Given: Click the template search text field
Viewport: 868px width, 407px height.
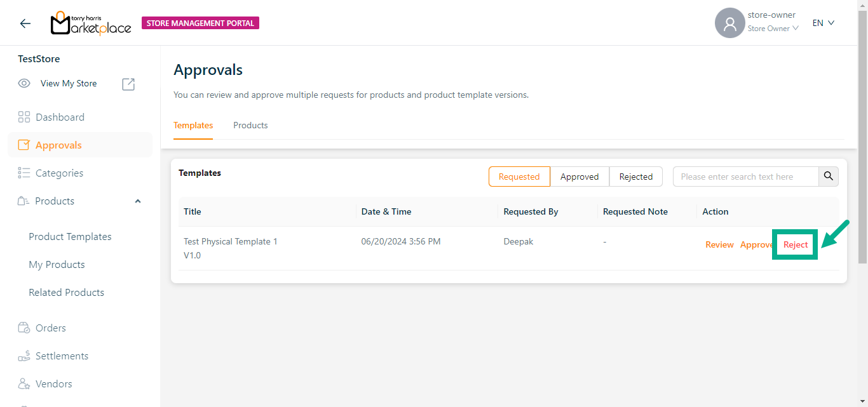Looking at the screenshot, I should click(745, 177).
